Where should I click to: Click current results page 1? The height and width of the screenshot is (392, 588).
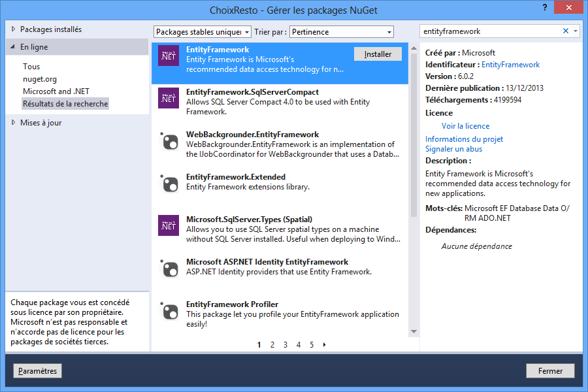259,344
